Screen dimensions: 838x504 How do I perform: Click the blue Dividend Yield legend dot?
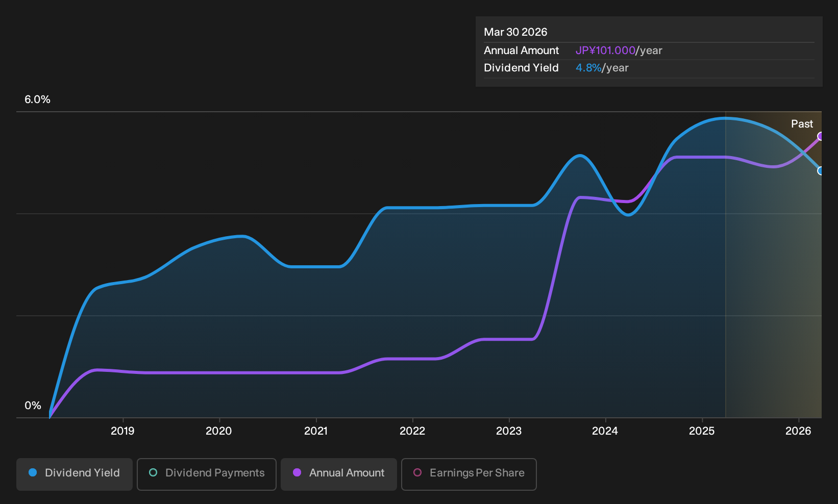click(x=33, y=472)
